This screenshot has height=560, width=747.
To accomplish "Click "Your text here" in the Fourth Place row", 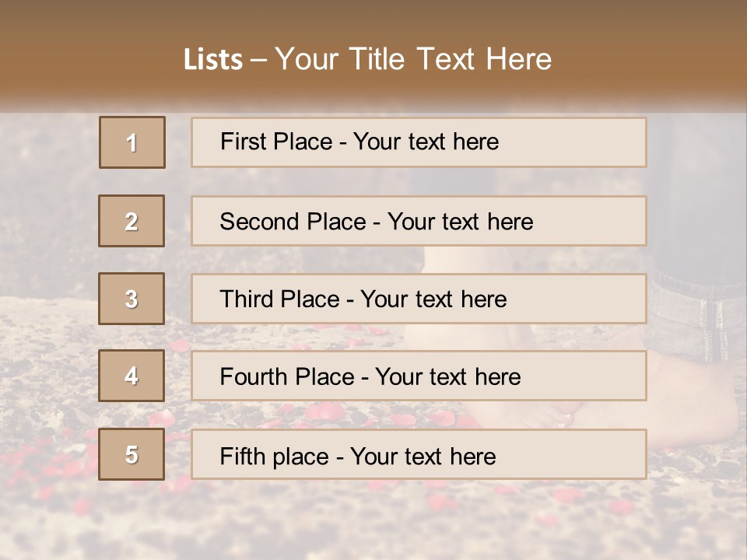I will click(x=448, y=377).
